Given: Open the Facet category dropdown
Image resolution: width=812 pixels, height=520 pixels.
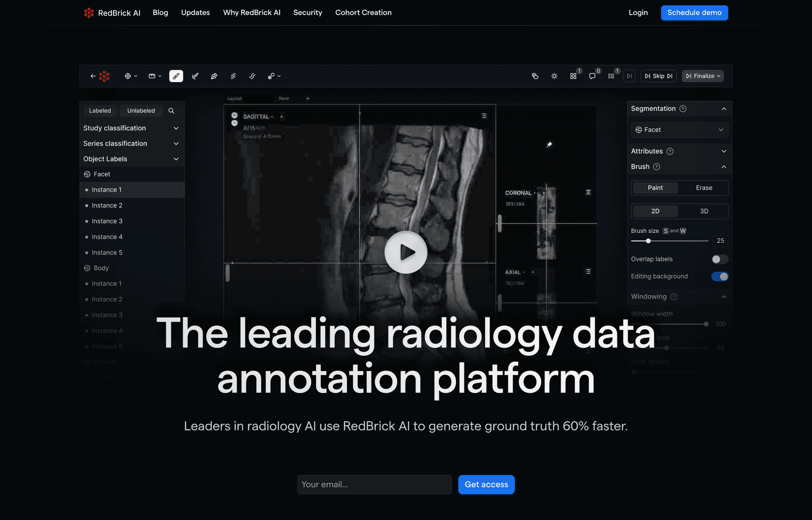Looking at the screenshot, I should (x=680, y=130).
